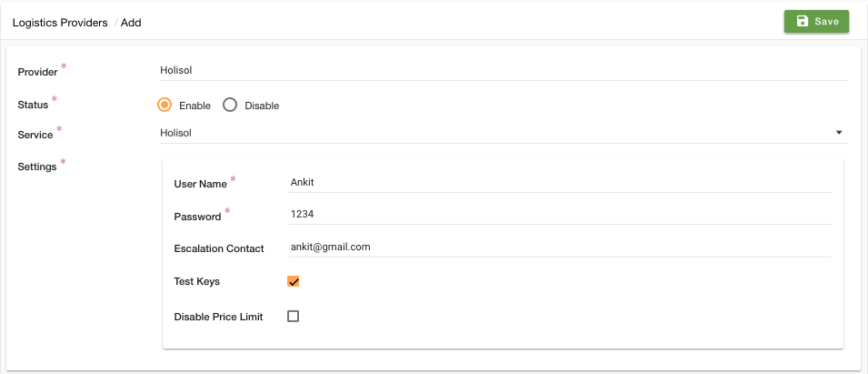This screenshot has height=374, width=868.
Task: Check the Disable Price Limit checkbox
Action: click(293, 317)
